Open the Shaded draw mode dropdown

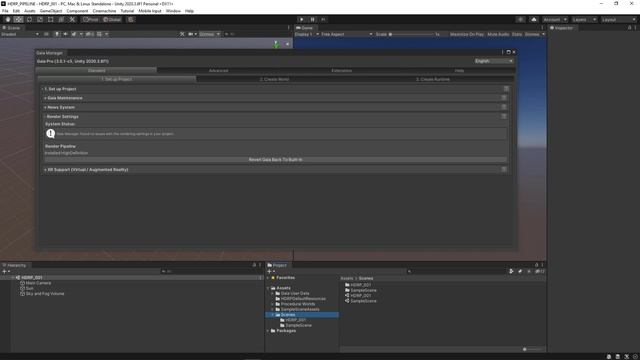[20, 34]
